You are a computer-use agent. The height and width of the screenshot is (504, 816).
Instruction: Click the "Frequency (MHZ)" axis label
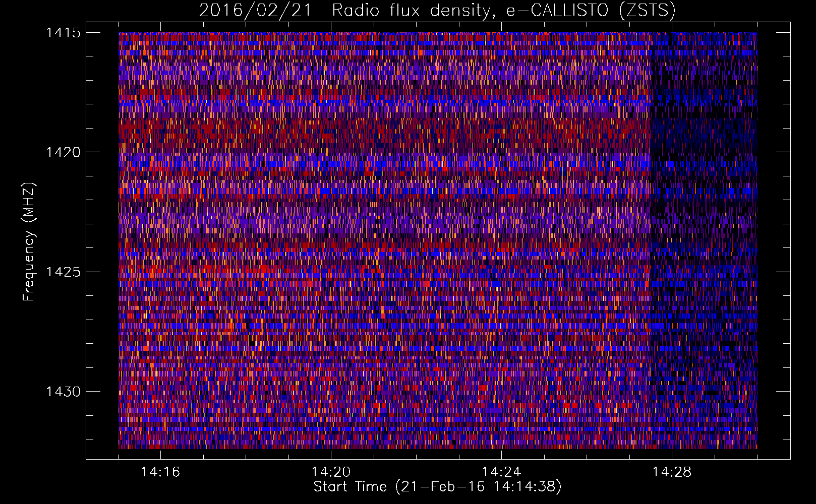29,242
